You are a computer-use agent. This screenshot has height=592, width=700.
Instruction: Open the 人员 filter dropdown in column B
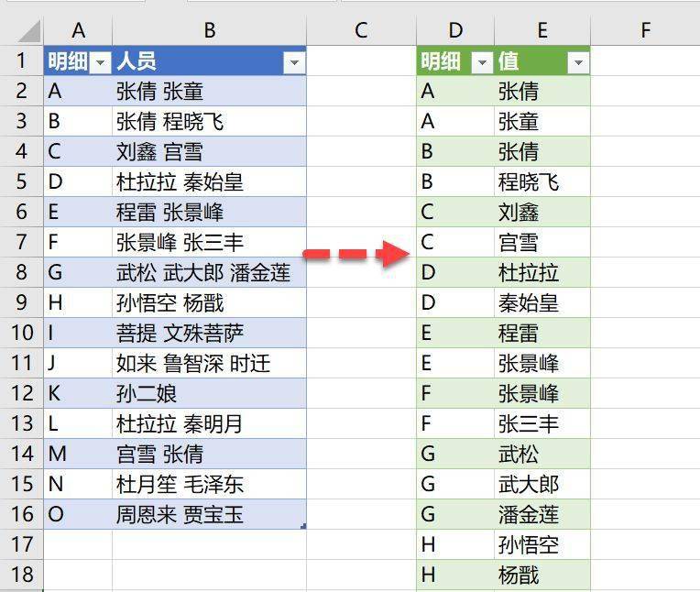pos(294,62)
